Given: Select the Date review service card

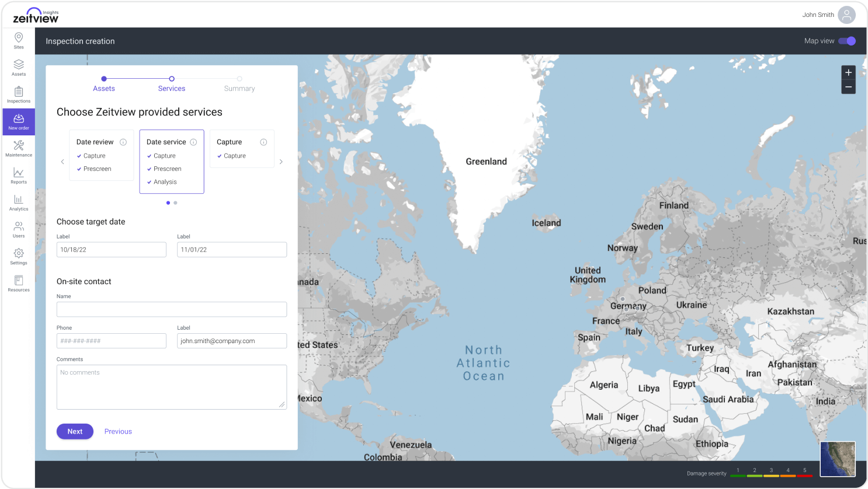Looking at the screenshot, I should [x=102, y=155].
